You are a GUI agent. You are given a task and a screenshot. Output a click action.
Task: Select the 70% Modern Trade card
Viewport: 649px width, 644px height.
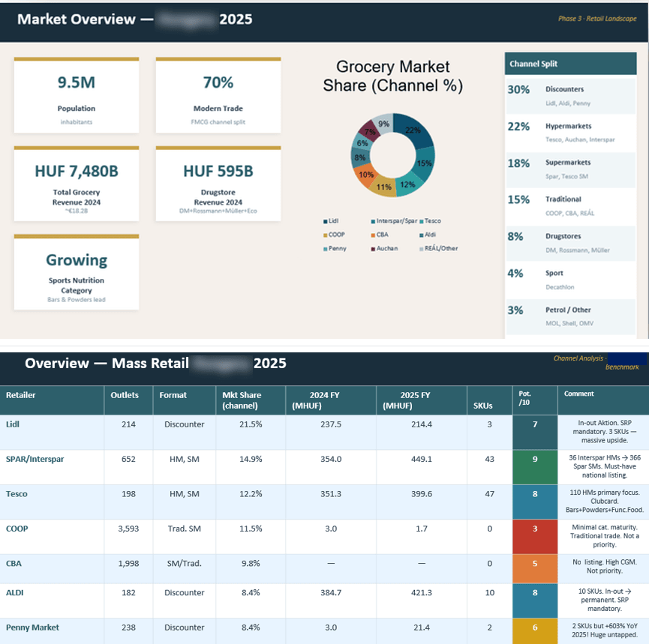click(218, 95)
